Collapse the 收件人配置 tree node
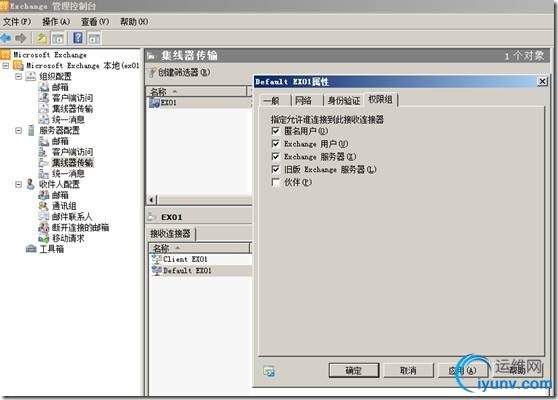The image size is (558, 400). point(19,184)
